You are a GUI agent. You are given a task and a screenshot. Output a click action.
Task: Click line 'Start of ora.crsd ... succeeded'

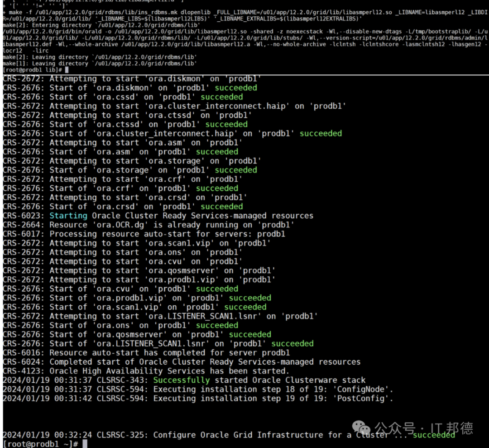click(123, 207)
